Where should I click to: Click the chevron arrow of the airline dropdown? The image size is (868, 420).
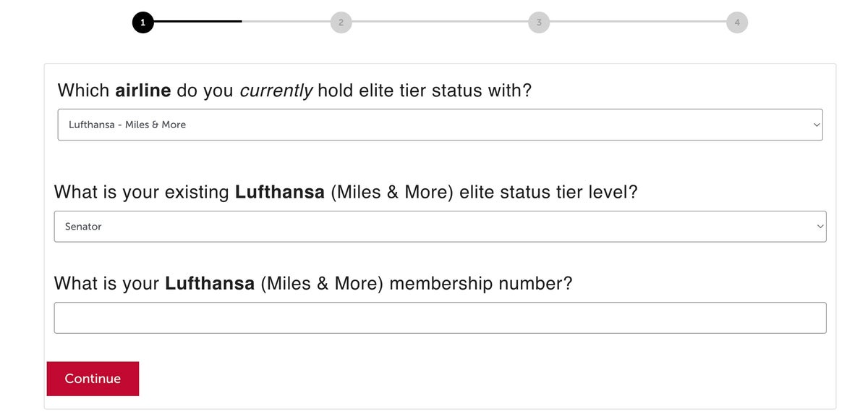coord(817,125)
